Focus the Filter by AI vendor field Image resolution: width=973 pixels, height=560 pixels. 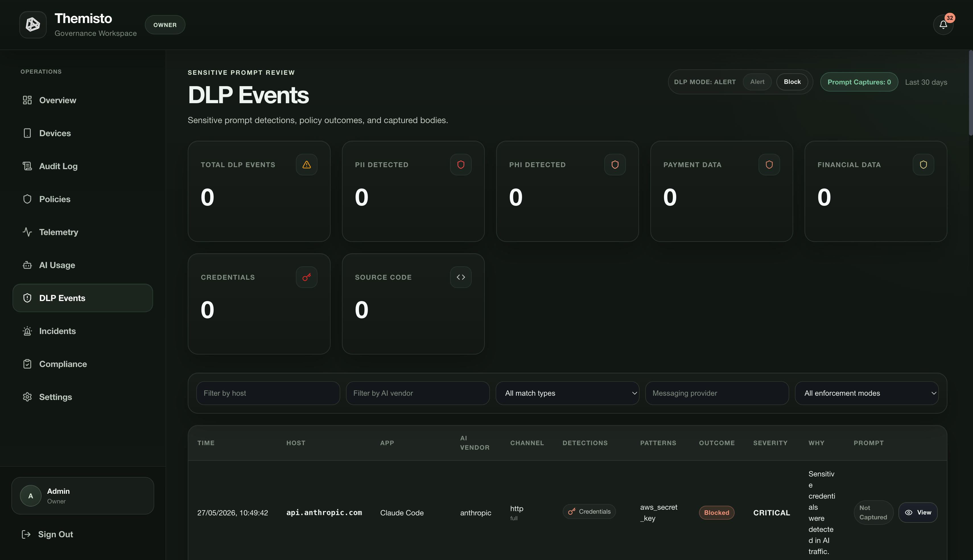coord(418,393)
